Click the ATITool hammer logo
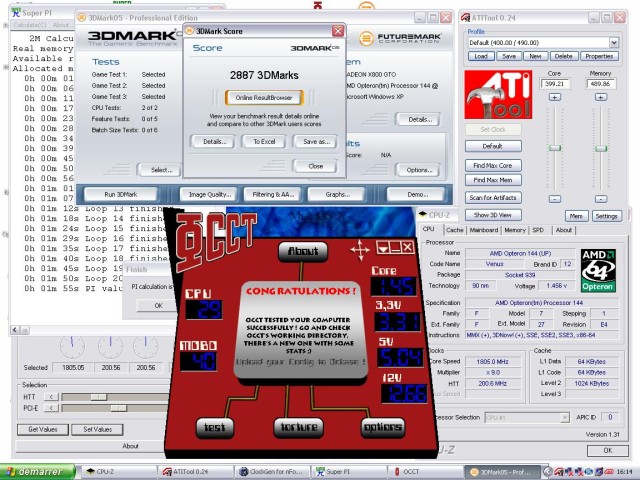This screenshot has height=480, width=640. 498,94
